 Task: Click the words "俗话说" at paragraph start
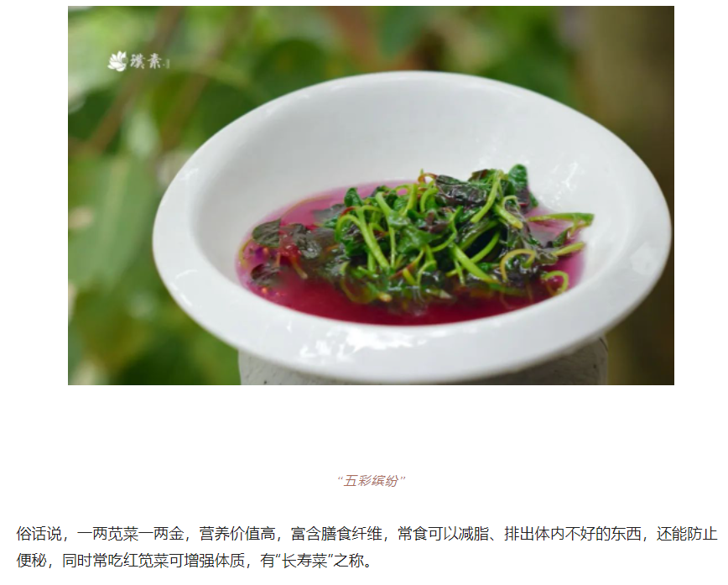pyautogui.click(x=39, y=534)
